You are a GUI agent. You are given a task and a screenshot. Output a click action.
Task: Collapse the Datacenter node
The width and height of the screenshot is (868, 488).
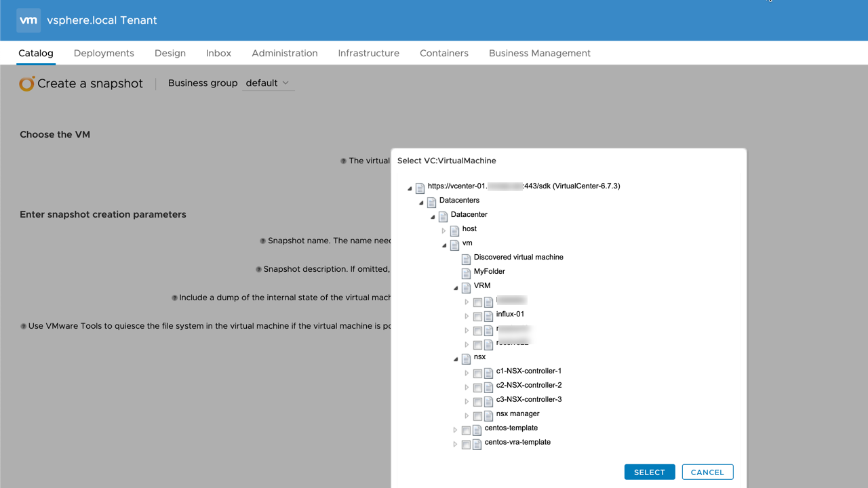click(433, 217)
